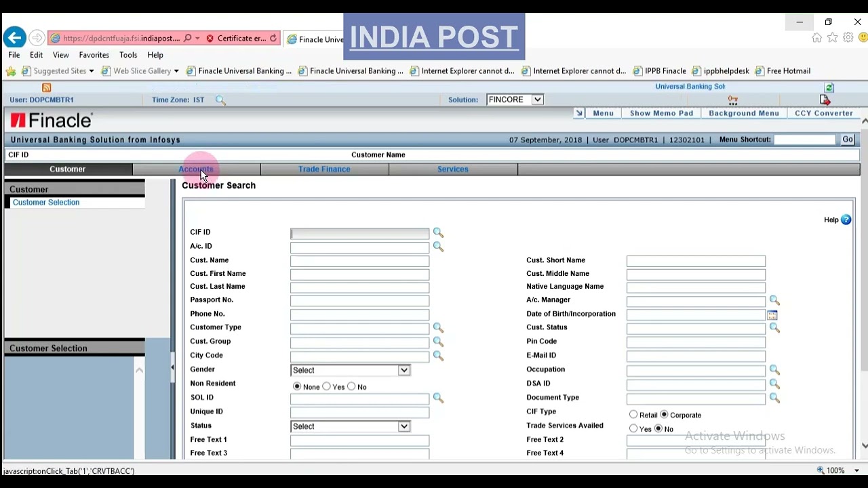The width and height of the screenshot is (868, 488).
Task: Collapse Customer Selection panel chevron
Action: (139, 370)
